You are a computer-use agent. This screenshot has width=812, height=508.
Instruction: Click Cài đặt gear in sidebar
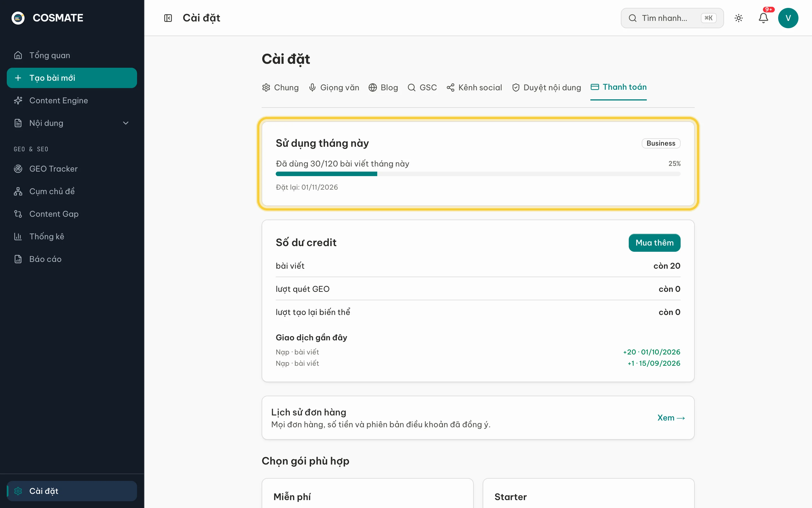[x=18, y=491]
